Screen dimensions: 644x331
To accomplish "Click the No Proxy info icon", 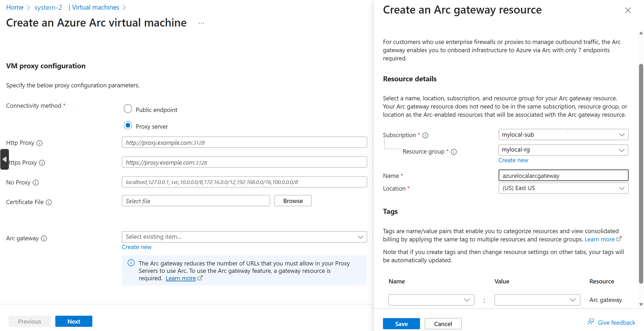I will point(36,183).
